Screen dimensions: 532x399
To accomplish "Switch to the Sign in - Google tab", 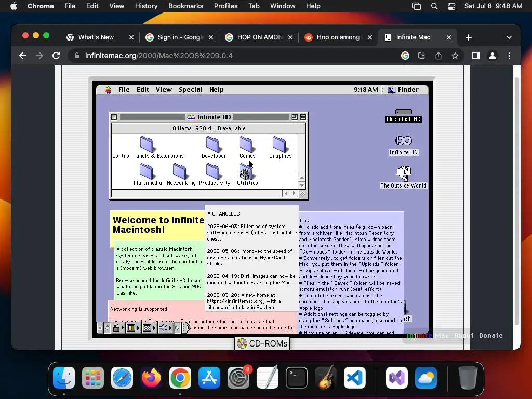I will (x=180, y=37).
